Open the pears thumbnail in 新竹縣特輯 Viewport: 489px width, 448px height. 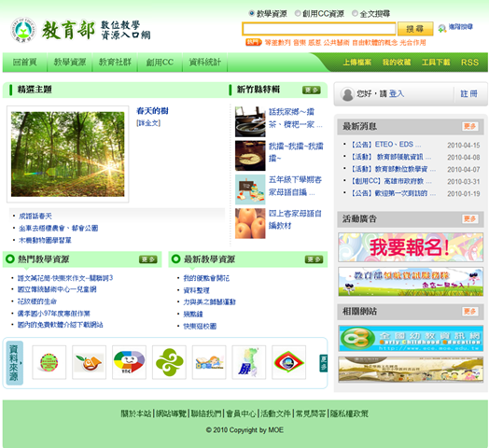point(250,223)
